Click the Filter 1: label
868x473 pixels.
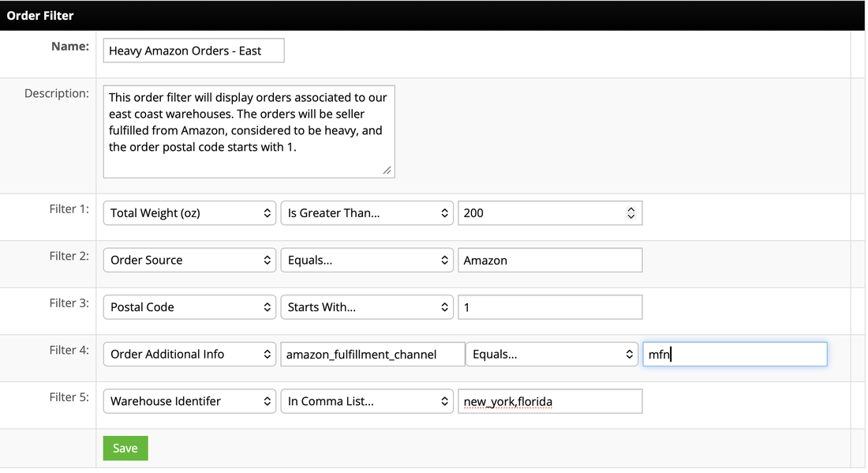point(69,209)
